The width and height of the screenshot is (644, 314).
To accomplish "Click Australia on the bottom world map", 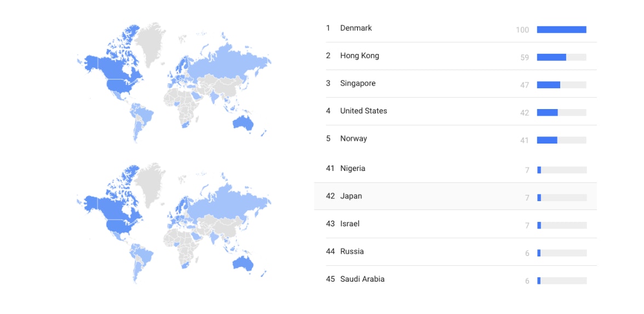I will coord(244,264).
